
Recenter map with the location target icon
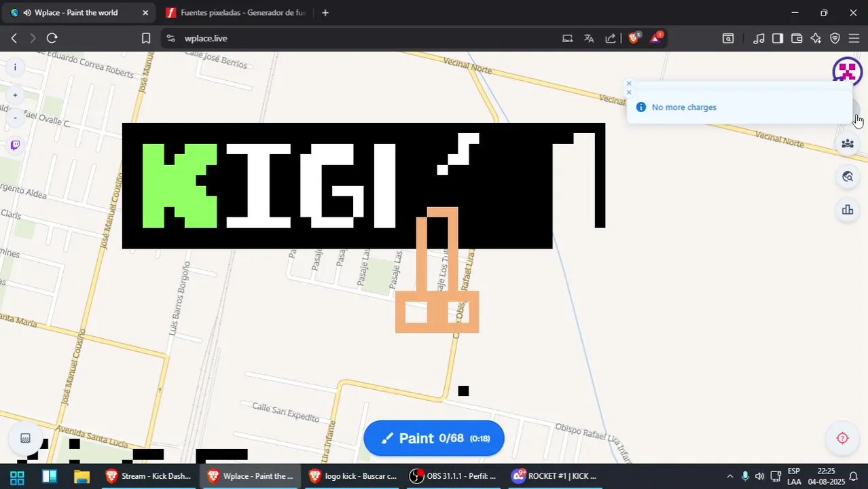(842, 438)
